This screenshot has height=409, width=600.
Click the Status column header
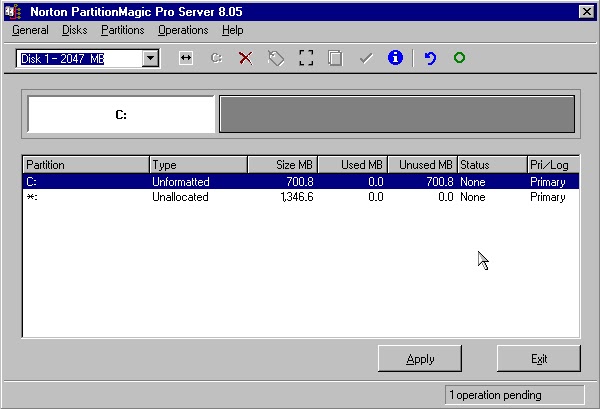492,165
